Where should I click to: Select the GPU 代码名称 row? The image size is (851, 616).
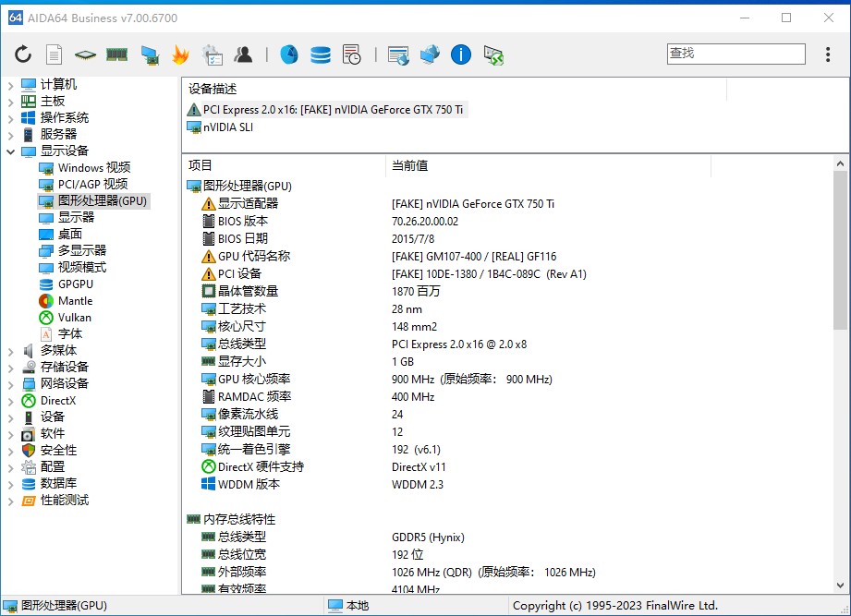[x=379, y=257]
